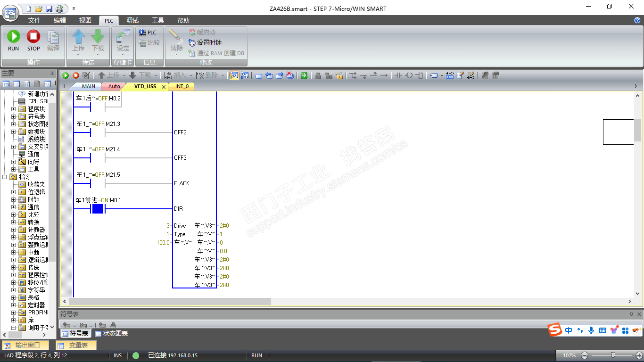Click the clear all bookmarks icon
This screenshot has height=362, width=644.
(290, 75)
